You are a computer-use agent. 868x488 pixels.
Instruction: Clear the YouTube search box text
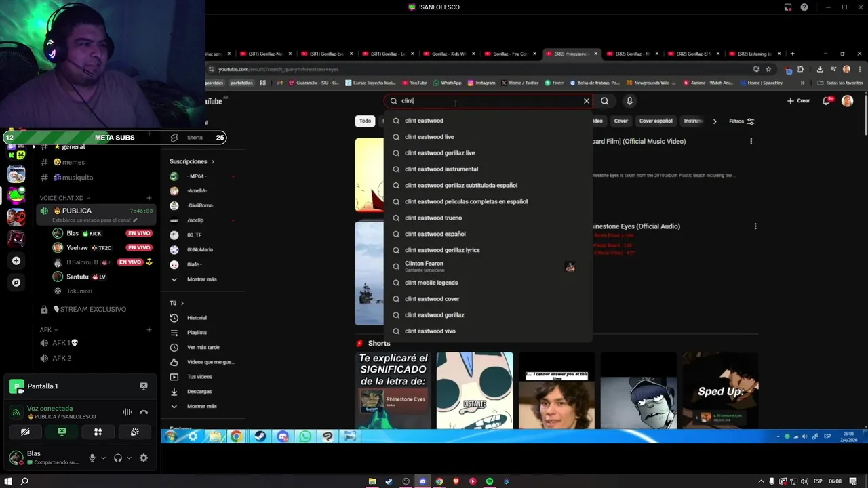587,101
